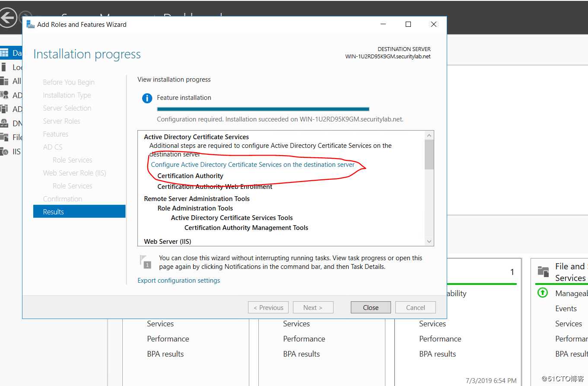The height and width of the screenshot is (386, 588).
Task: Click the feature installation progress bar
Action: click(x=263, y=109)
